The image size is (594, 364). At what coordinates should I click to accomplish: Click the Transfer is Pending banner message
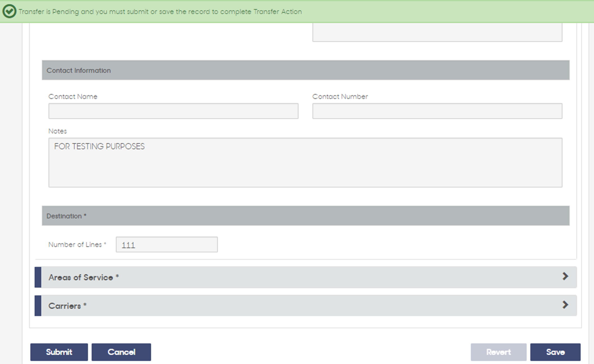pyautogui.click(x=160, y=12)
